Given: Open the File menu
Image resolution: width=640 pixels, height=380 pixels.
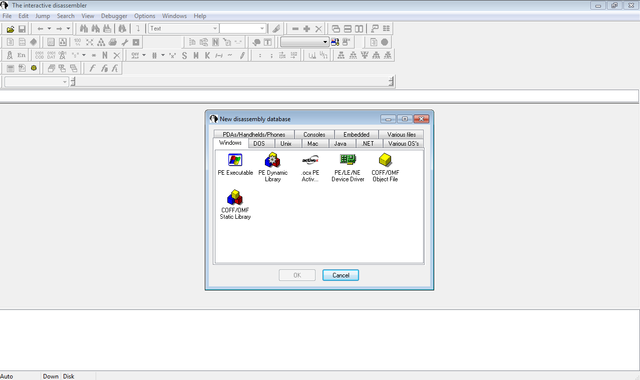Looking at the screenshot, I should click(7, 16).
